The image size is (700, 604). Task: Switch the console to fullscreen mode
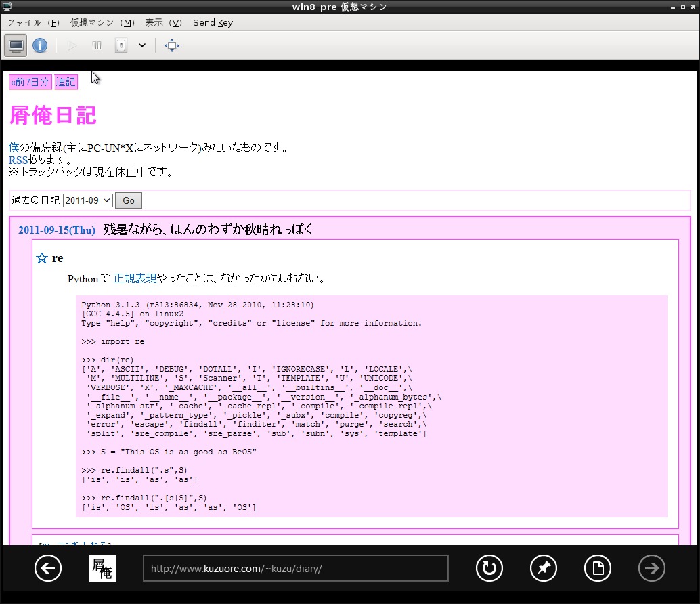[172, 45]
